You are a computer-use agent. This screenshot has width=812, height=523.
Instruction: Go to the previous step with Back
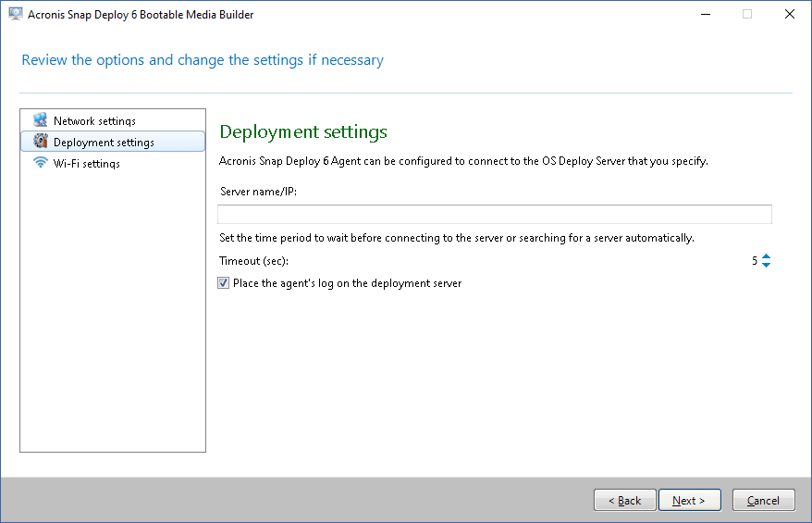[x=624, y=500]
